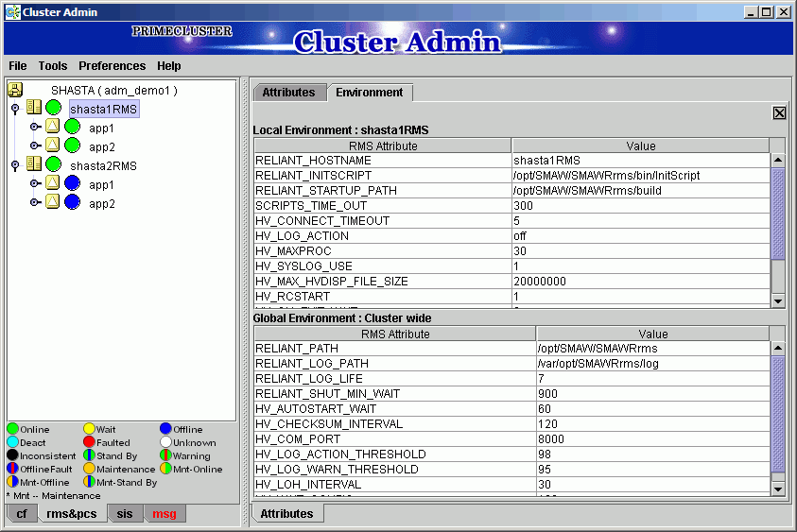Image resolution: width=797 pixels, height=532 pixels.
Task: Close the environment panel with the X box
Action: [779, 112]
